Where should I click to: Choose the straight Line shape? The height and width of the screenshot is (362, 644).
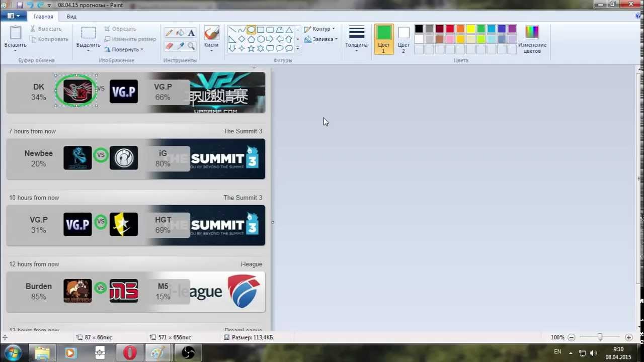(232, 30)
